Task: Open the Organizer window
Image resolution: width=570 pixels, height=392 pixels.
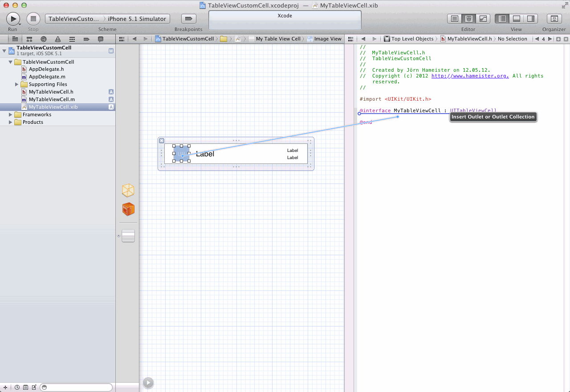Action: [554, 19]
